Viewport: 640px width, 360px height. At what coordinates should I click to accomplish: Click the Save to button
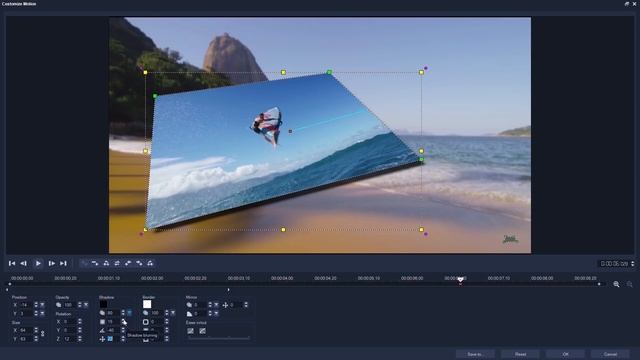(475, 354)
